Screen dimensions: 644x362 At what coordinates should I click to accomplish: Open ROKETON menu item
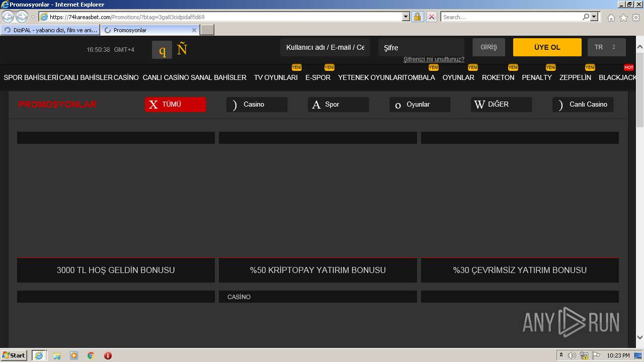coord(498,77)
